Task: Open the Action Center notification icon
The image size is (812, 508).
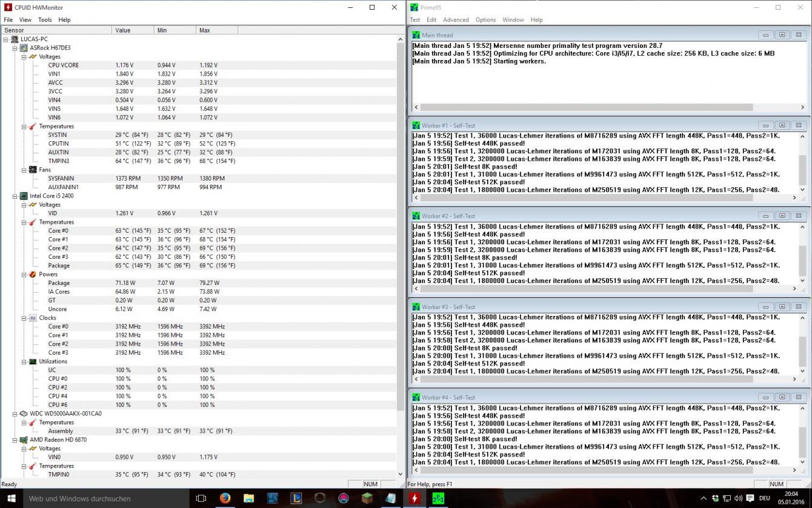Action: [750, 498]
